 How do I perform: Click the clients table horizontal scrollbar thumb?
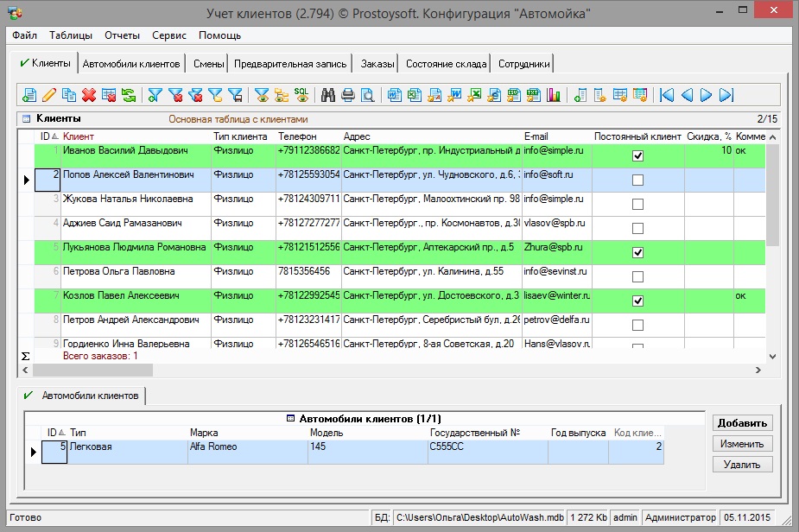(x=92, y=370)
